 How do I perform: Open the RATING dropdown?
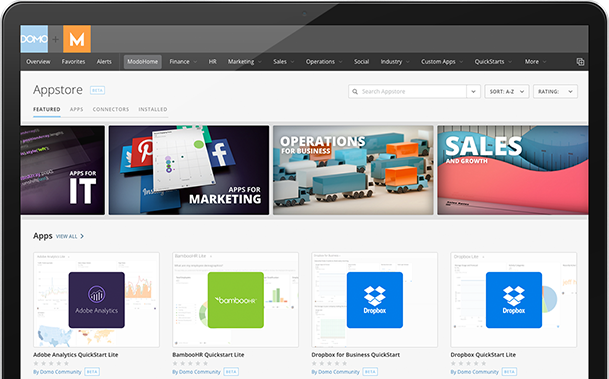pos(555,92)
